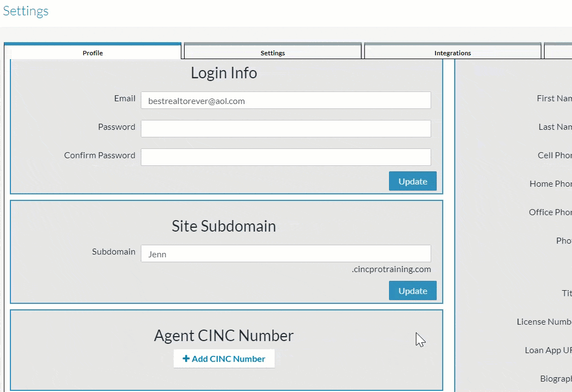Click the Login Info heading
This screenshot has height=392, width=572.
click(x=224, y=73)
